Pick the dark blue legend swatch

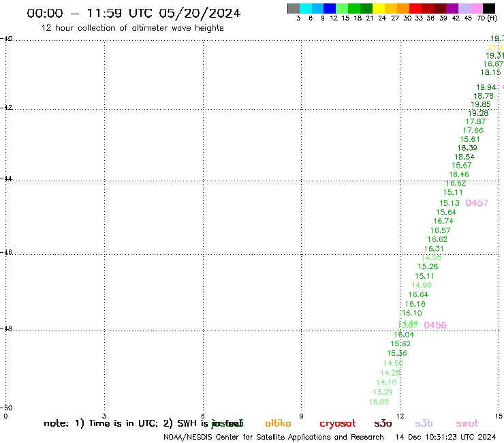coord(330,8)
